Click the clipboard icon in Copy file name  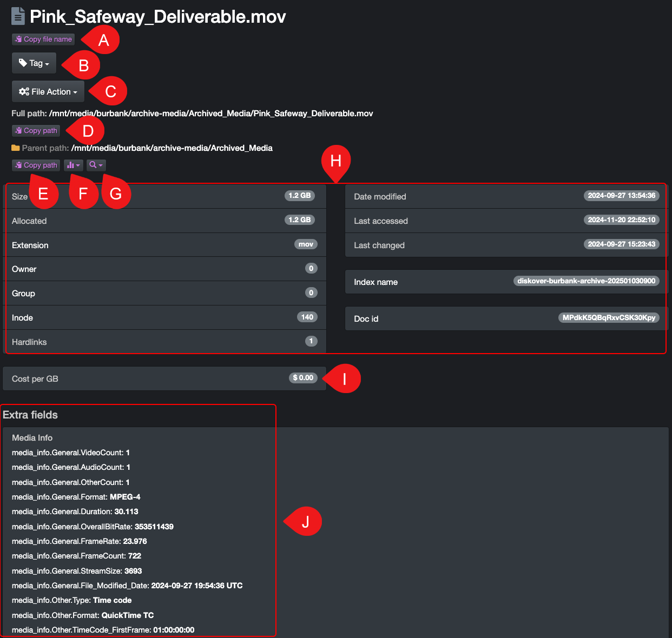(x=19, y=39)
